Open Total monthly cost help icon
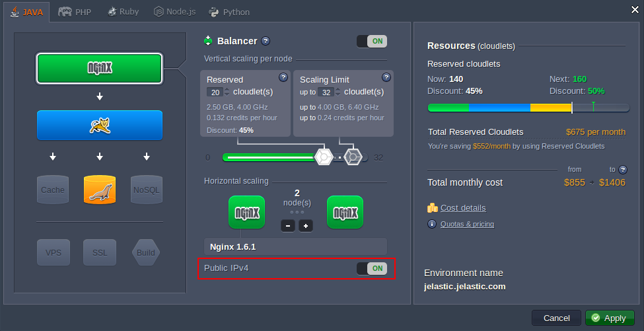The height and width of the screenshot is (331, 644). [x=623, y=169]
